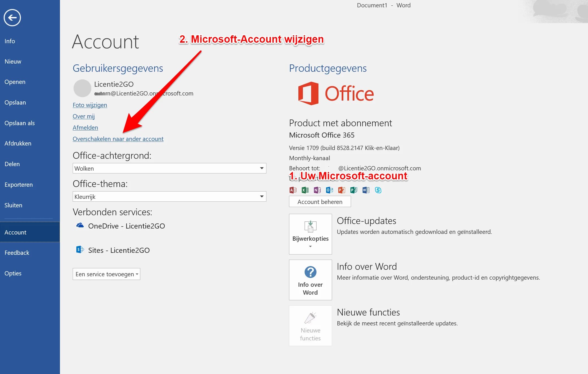588x374 pixels.
Task: Click the Sites - Licentie2GO service entry
Action: pyautogui.click(x=113, y=250)
